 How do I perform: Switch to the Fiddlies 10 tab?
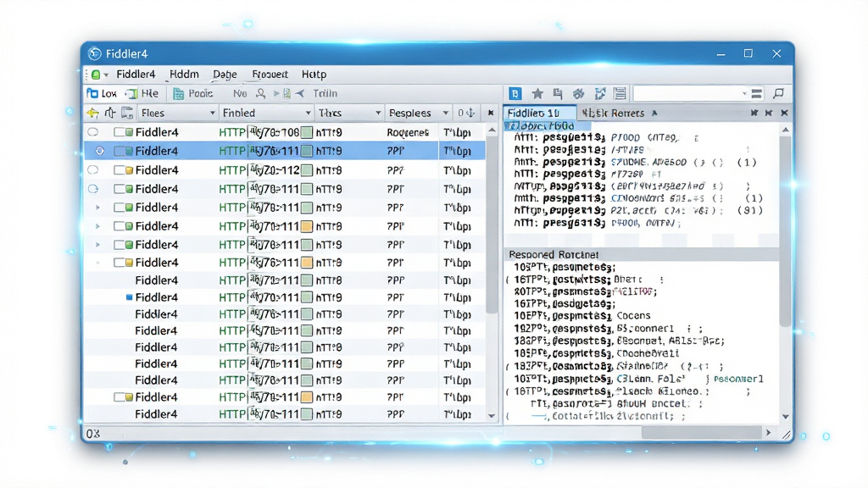pos(539,113)
